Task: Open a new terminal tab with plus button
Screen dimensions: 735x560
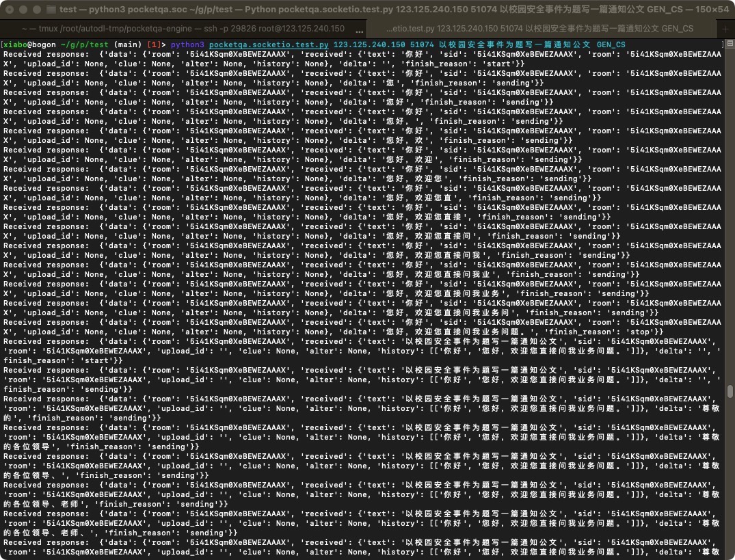Action: pos(725,29)
